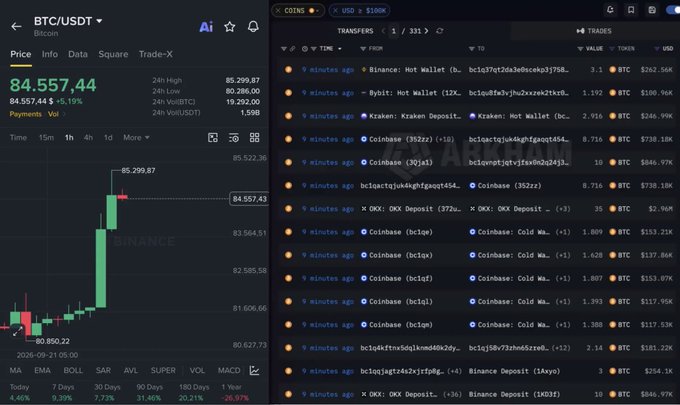Screen dimensions: 680x405
Task: Open Bybit: Hot Wallet sender link
Action: click(415, 93)
